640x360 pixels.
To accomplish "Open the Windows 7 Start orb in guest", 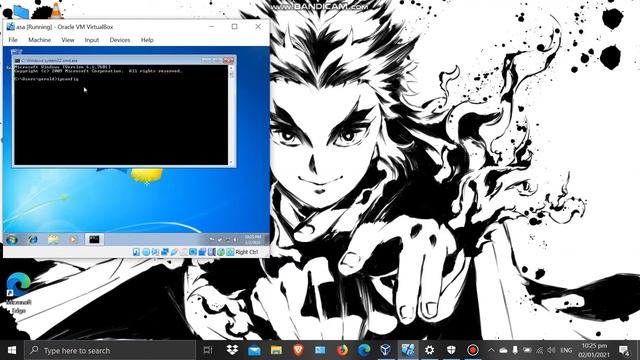I will [12, 240].
